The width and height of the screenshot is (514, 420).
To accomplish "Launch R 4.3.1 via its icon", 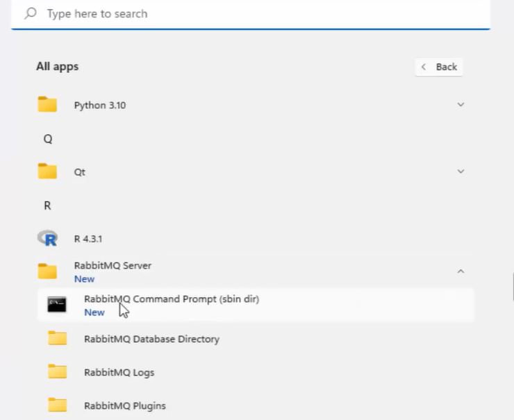I will (x=47, y=238).
